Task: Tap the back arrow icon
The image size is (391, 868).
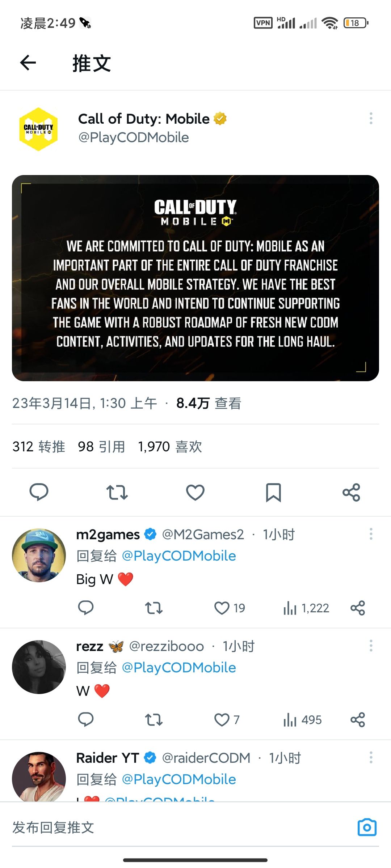Action: click(28, 63)
